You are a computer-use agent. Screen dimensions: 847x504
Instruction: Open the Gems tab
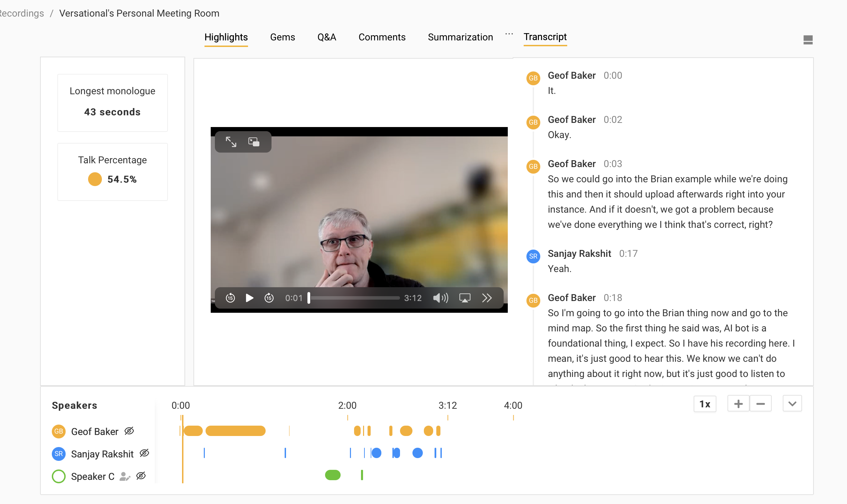[x=282, y=37]
